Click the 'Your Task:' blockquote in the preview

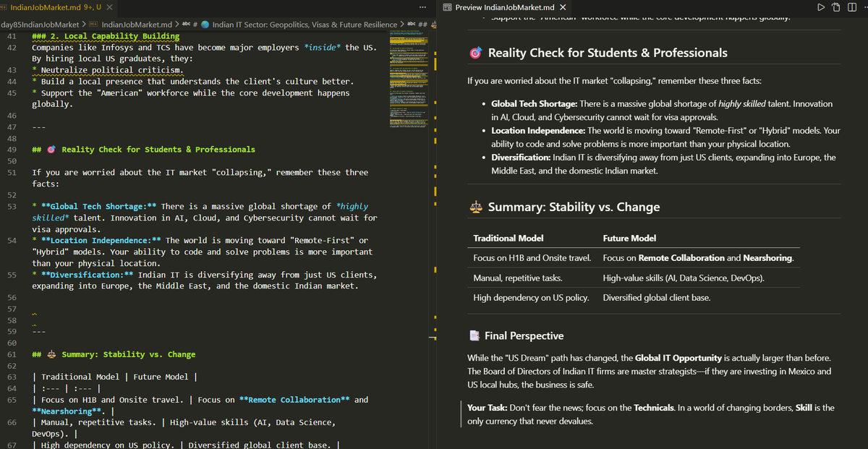click(651, 414)
